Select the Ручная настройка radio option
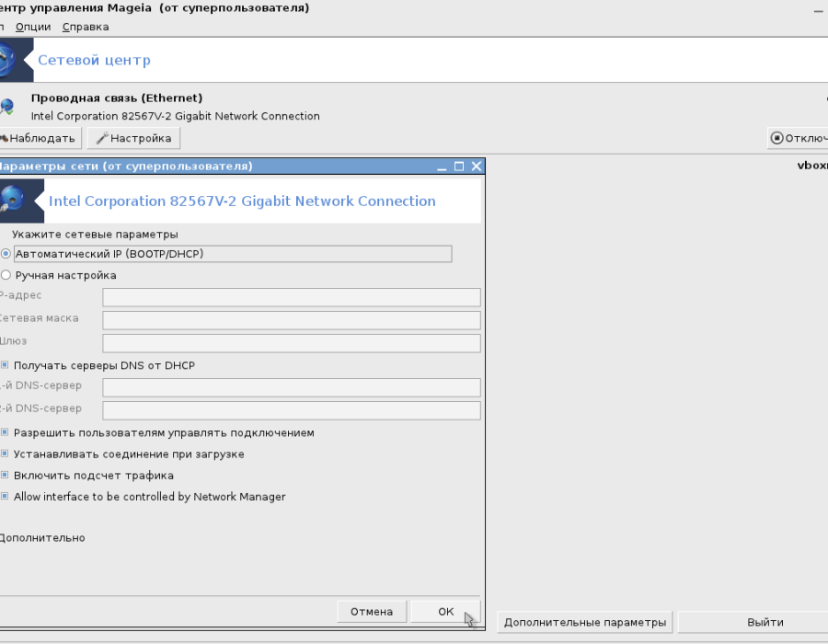 [x=6, y=275]
